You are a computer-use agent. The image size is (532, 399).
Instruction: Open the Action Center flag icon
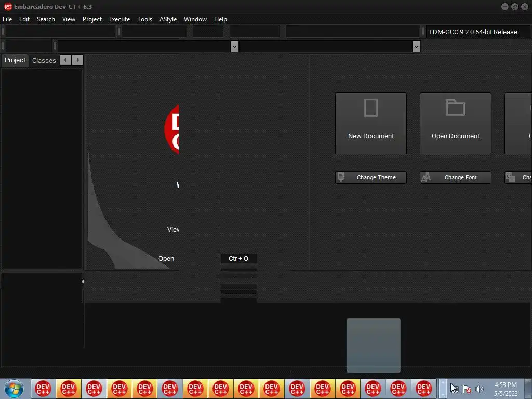click(467, 389)
